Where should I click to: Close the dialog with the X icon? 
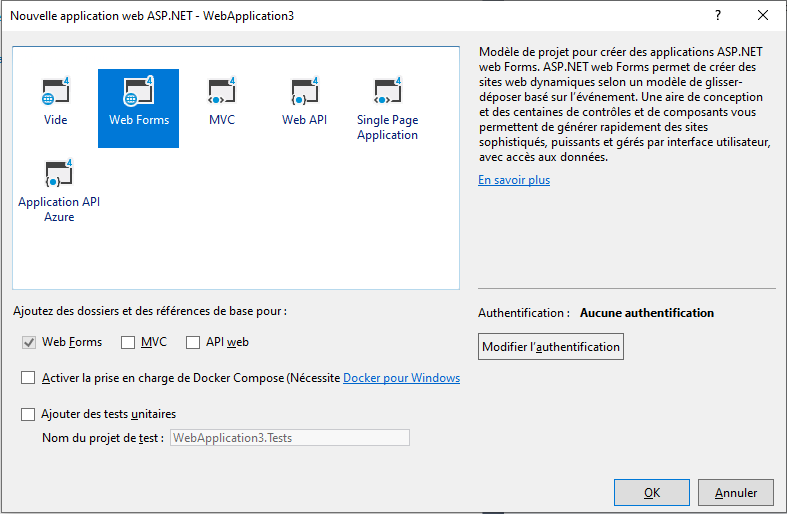(x=763, y=16)
